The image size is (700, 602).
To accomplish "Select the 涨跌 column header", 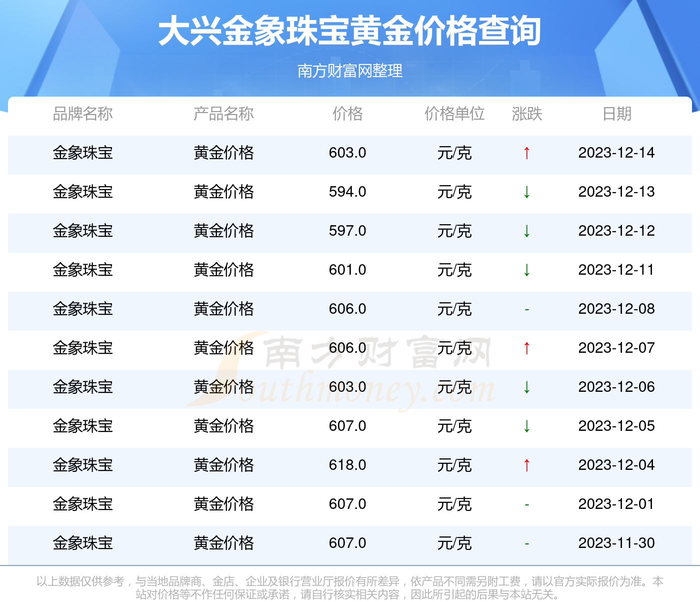I will tap(527, 114).
